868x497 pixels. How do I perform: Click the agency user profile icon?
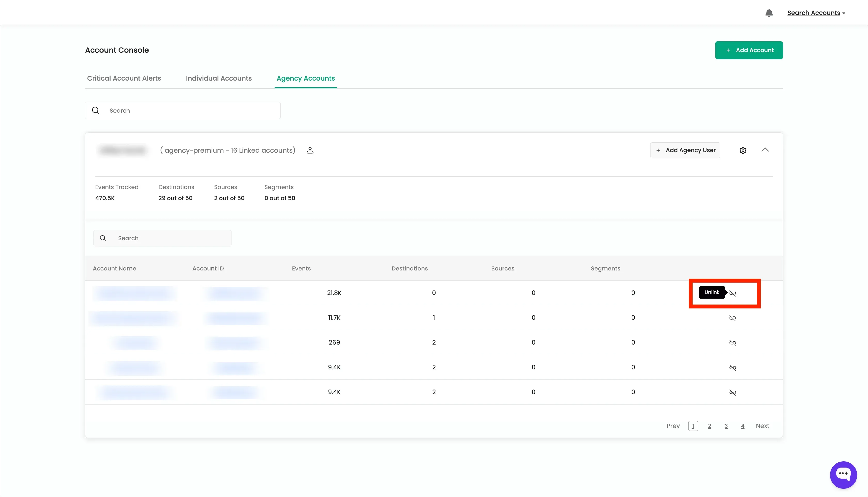(310, 150)
